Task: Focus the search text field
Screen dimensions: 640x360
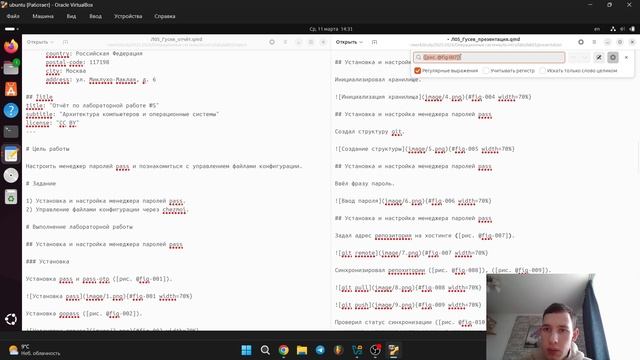Action: pyautogui.click(x=489, y=58)
